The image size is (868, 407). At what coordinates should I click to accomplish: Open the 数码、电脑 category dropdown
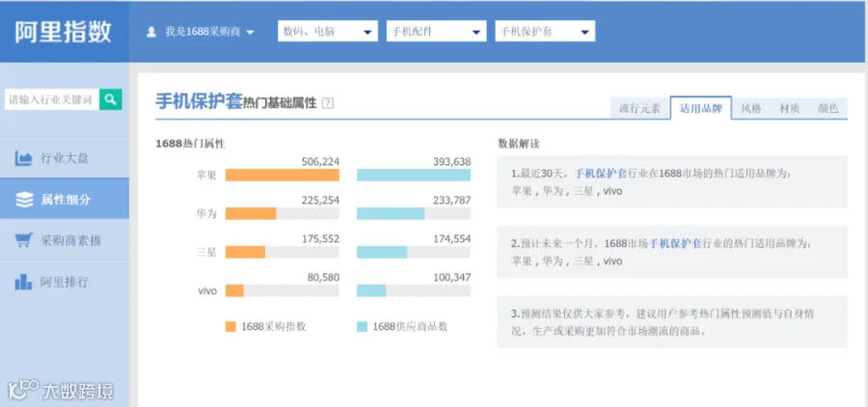pos(328,32)
